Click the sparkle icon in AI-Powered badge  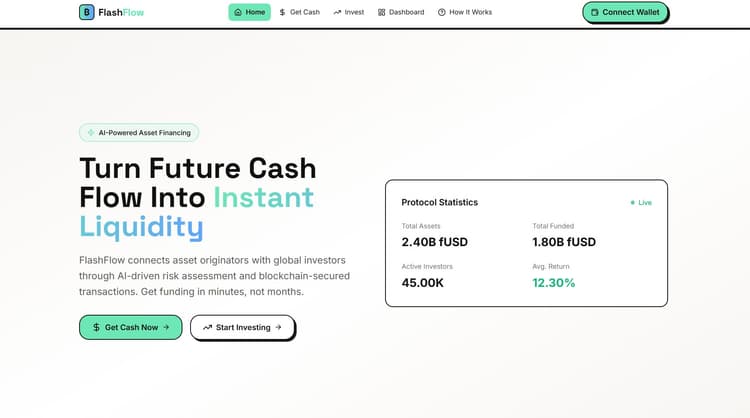coord(91,132)
